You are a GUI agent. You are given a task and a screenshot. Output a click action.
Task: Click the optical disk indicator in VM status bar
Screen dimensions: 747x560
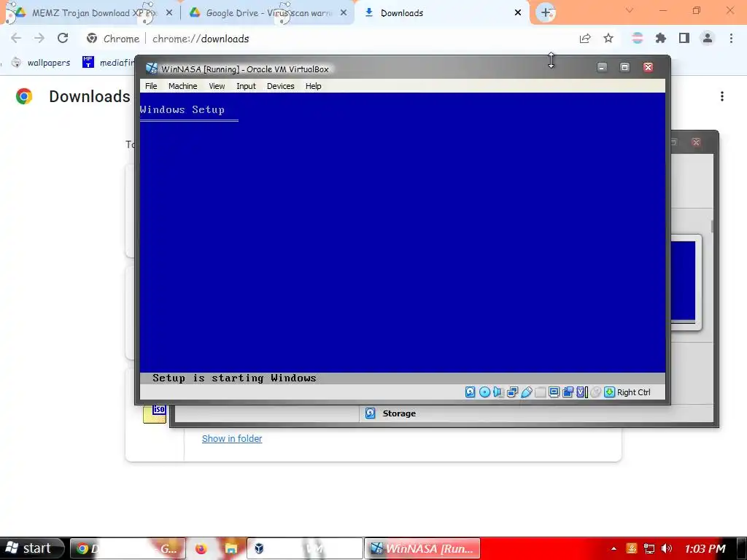click(x=484, y=392)
